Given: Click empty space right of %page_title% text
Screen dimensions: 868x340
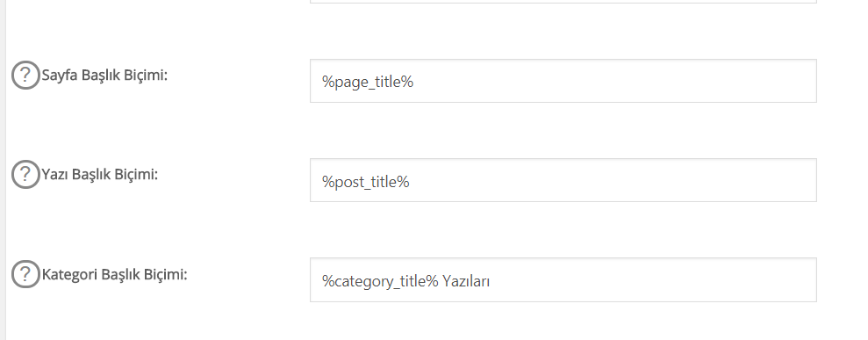Looking at the screenshot, I should point(614,81).
